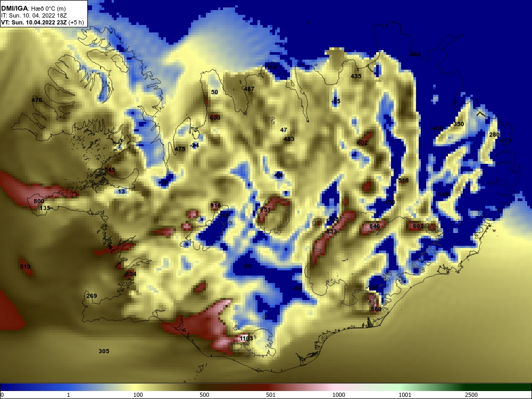Viewport: 532px width, 399px height.
Task: Click the map value '916'
Action: 215,205
